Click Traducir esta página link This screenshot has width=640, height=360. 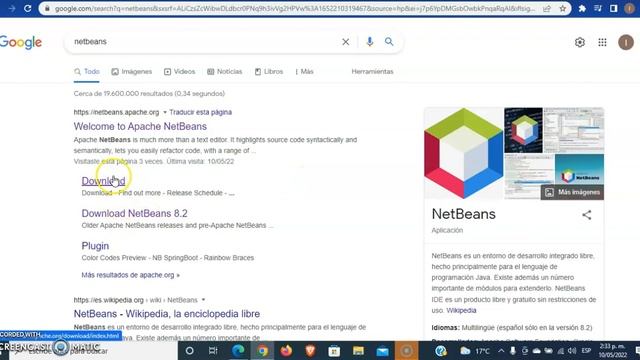200,112
